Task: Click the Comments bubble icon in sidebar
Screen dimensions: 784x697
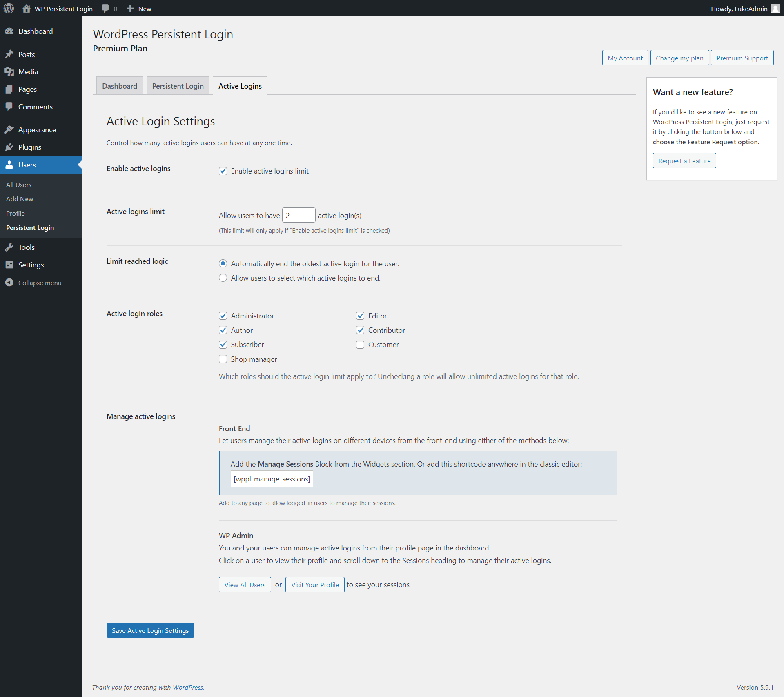Action: pos(9,107)
